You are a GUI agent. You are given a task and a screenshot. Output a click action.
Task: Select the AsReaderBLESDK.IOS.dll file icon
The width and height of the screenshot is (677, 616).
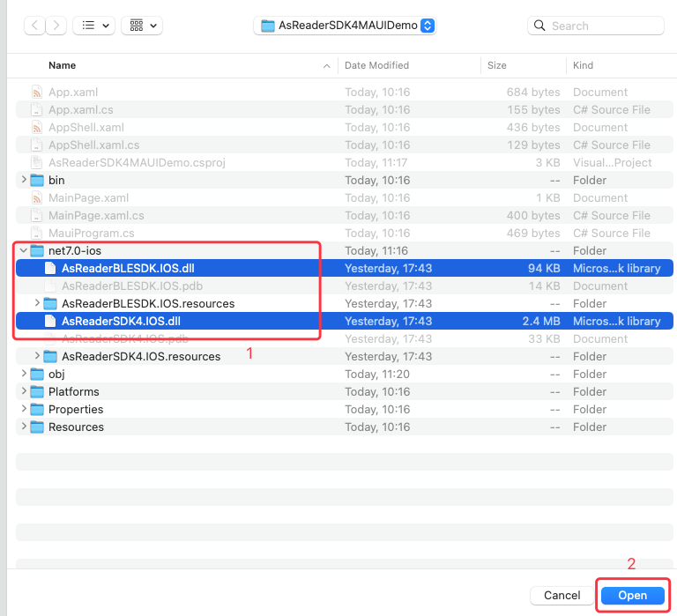point(50,269)
